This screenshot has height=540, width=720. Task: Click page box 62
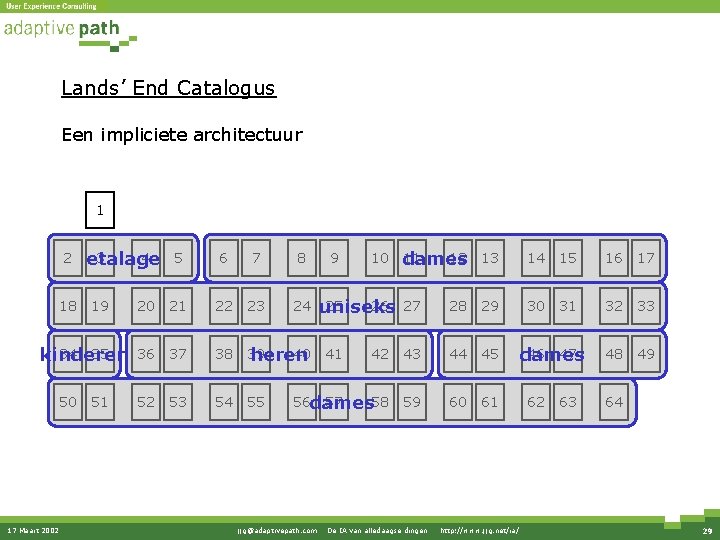pos(536,402)
